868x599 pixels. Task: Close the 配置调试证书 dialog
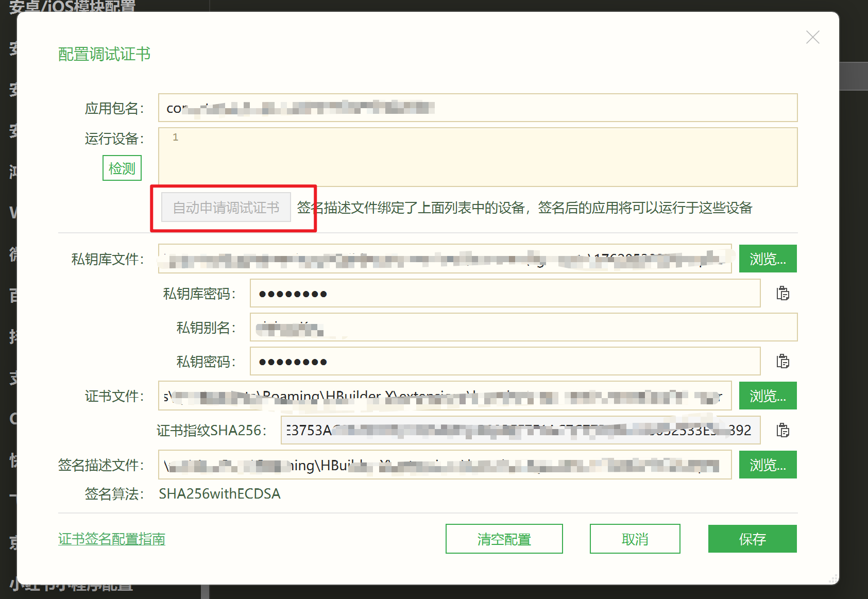(x=812, y=37)
